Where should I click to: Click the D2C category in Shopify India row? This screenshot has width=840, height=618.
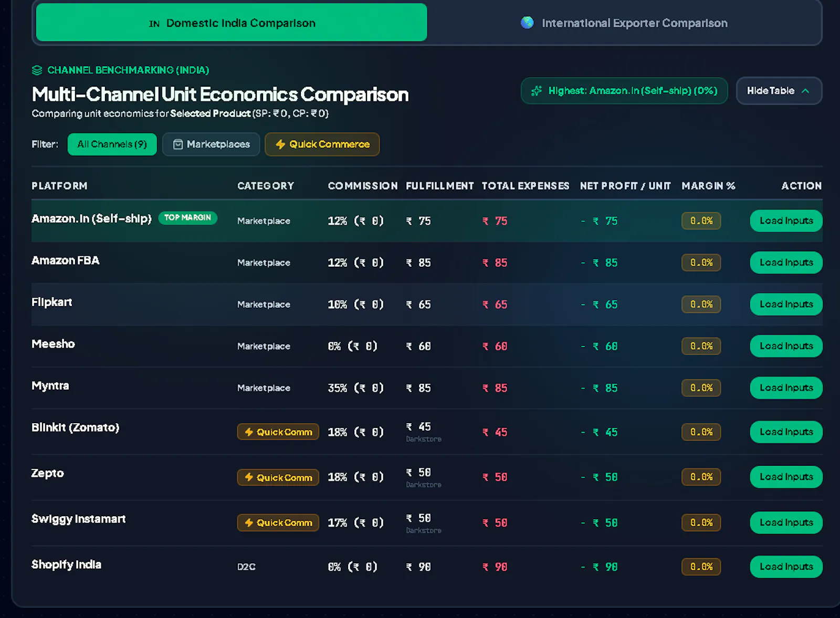(246, 567)
